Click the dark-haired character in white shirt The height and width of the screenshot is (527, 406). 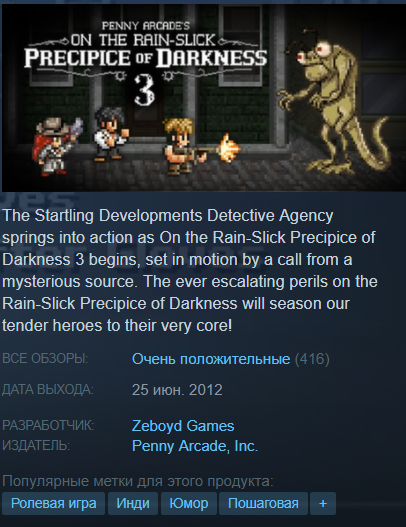point(110,133)
